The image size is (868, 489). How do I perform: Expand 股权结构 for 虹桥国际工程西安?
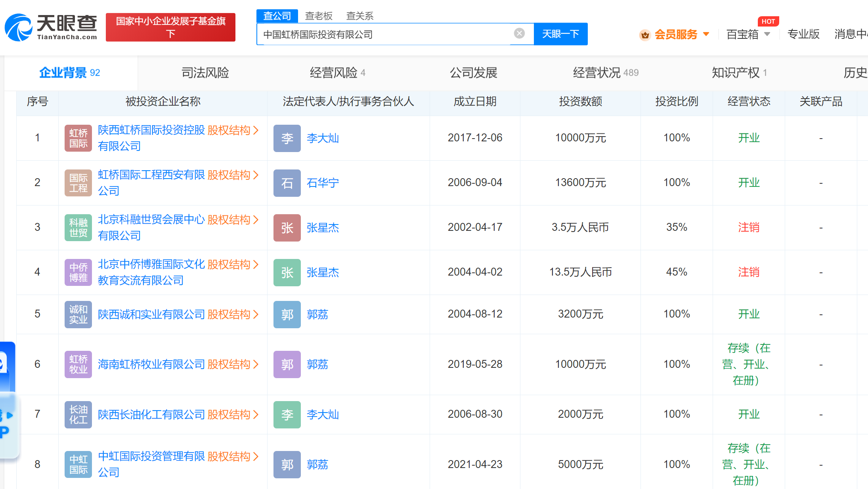click(x=233, y=175)
